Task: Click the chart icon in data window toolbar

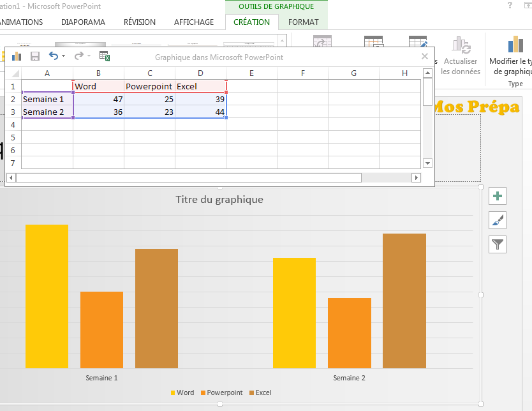Action: coord(17,56)
